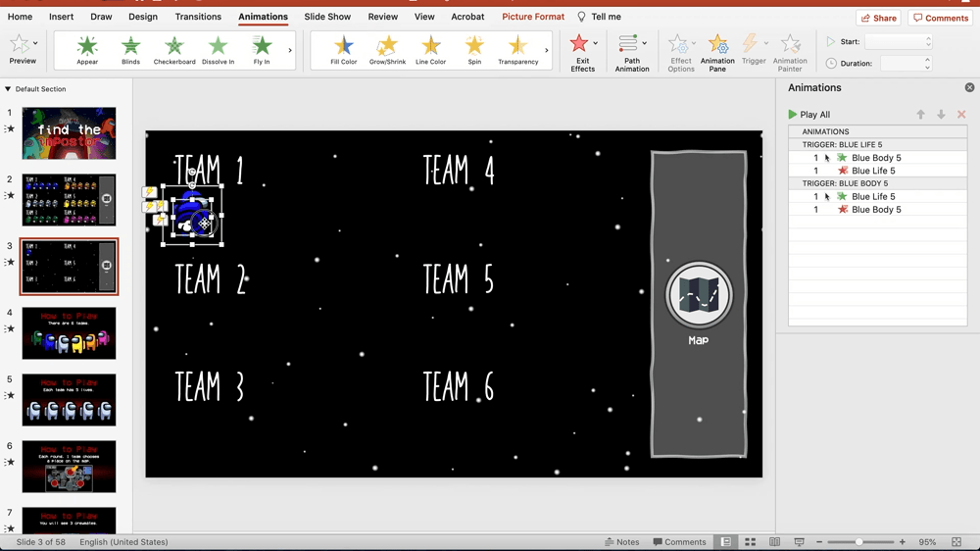Click the TEAM 4 text on slide
Image resolution: width=980 pixels, height=551 pixels.
tap(459, 171)
